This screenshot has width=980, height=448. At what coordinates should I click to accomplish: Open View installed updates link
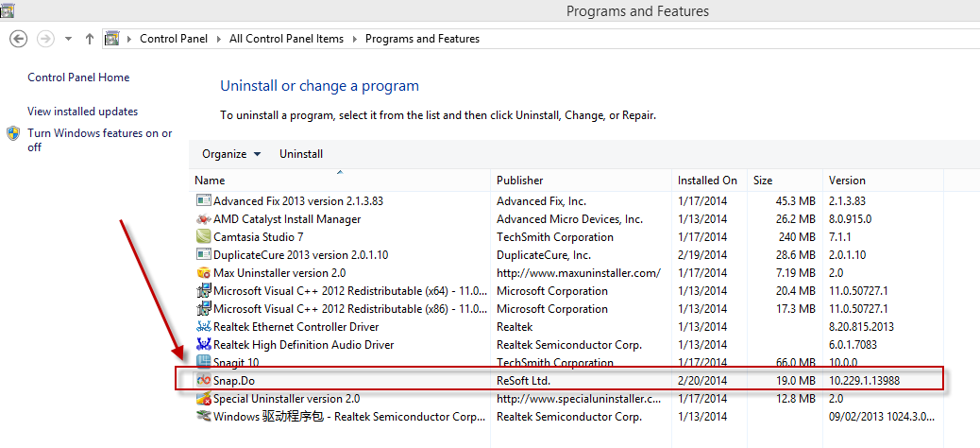coord(82,112)
